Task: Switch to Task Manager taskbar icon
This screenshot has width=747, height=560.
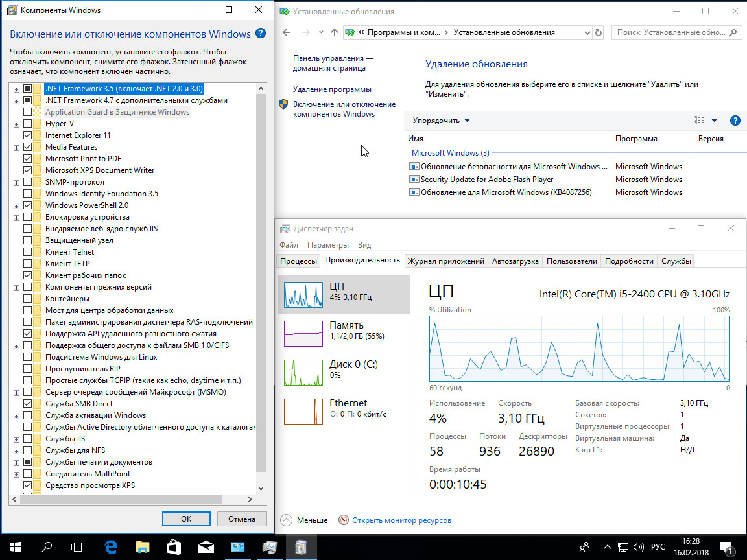Action: point(270,547)
